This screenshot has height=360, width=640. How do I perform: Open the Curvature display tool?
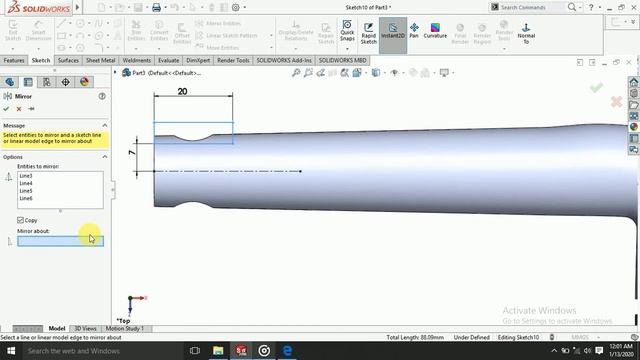[435, 31]
